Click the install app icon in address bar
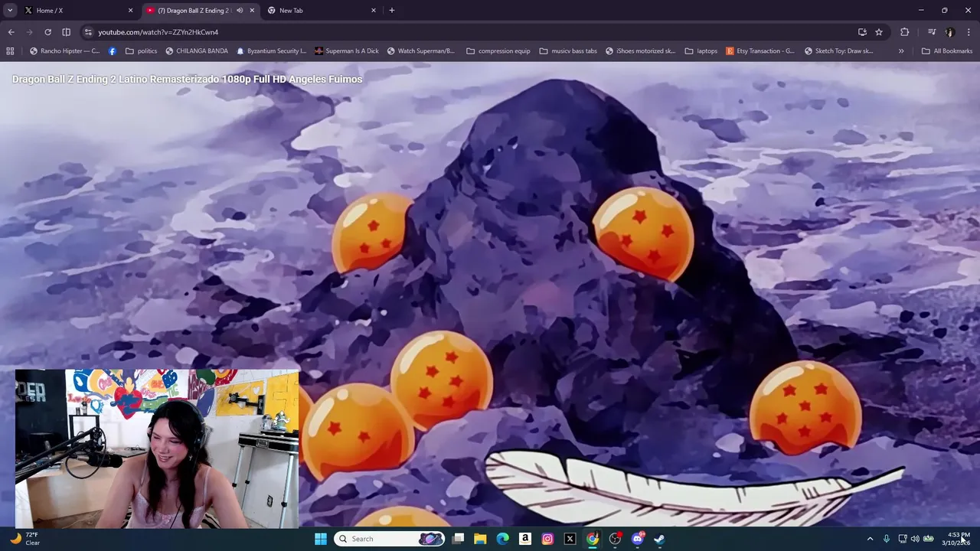The image size is (980, 551). pos(862,32)
